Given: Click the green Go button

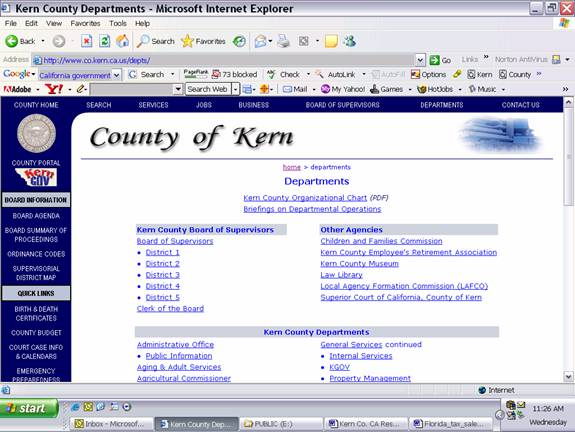Looking at the screenshot, I should [x=440, y=60].
